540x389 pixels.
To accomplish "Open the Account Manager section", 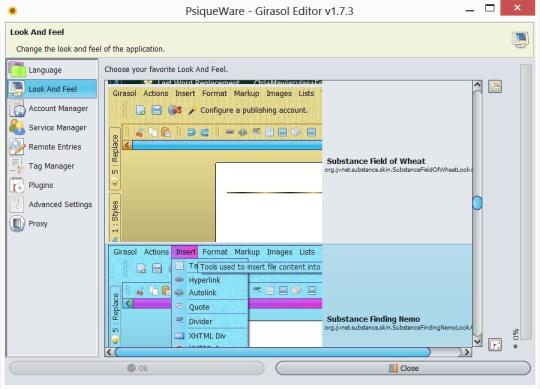I will (x=52, y=108).
